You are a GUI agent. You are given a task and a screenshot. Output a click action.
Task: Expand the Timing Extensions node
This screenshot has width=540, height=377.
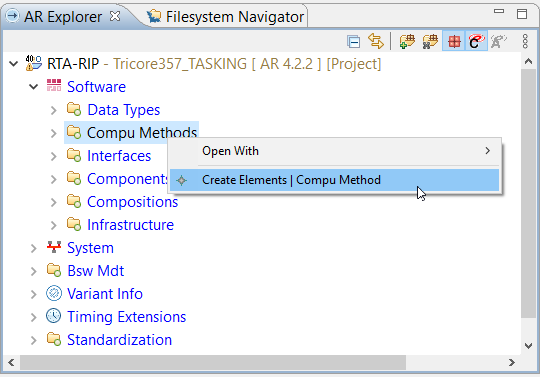[x=33, y=317]
